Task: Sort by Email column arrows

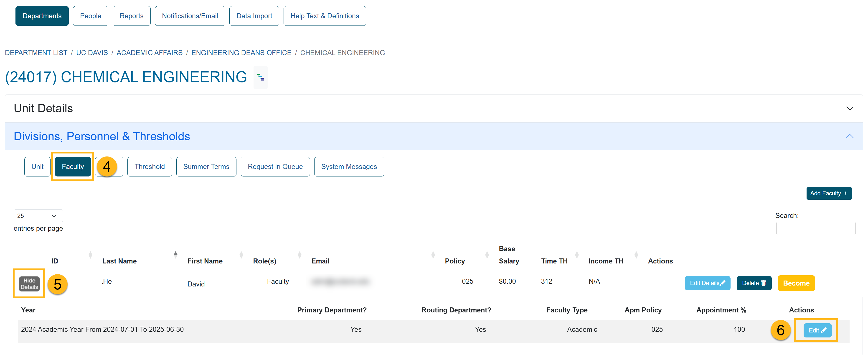Action: (433, 255)
